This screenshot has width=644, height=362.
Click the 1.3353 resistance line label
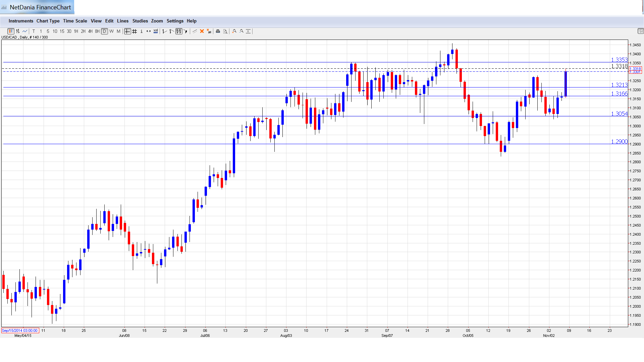[x=619, y=60]
